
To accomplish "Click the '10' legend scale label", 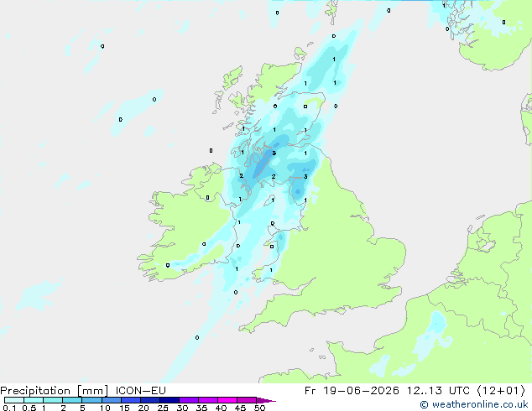I will [x=105, y=408].
